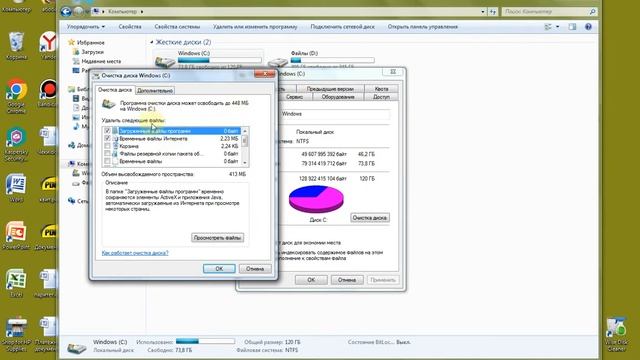
Task: Select the Очистка диска tab
Action: pyautogui.click(x=115, y=90)
